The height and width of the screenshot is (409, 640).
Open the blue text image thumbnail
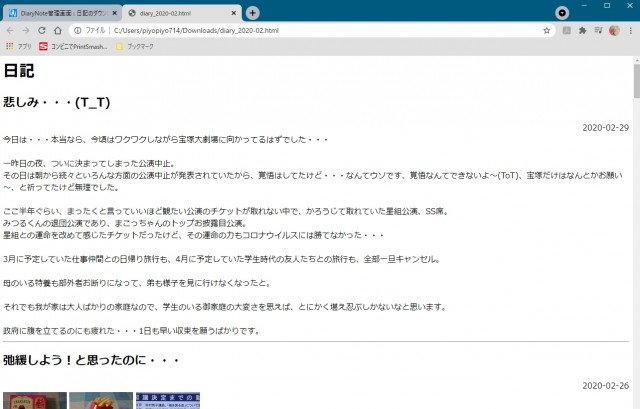[x=168, y=400]
